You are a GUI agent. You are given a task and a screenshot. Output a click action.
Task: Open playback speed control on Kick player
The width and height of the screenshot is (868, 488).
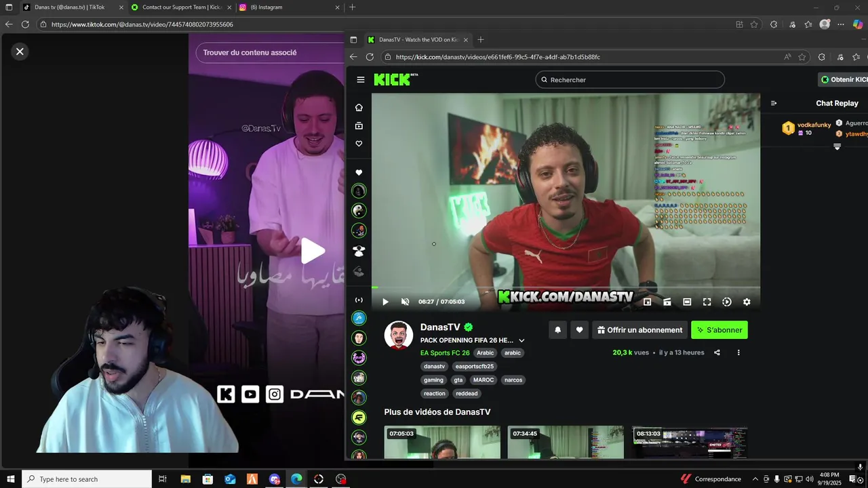coord(727,302)
